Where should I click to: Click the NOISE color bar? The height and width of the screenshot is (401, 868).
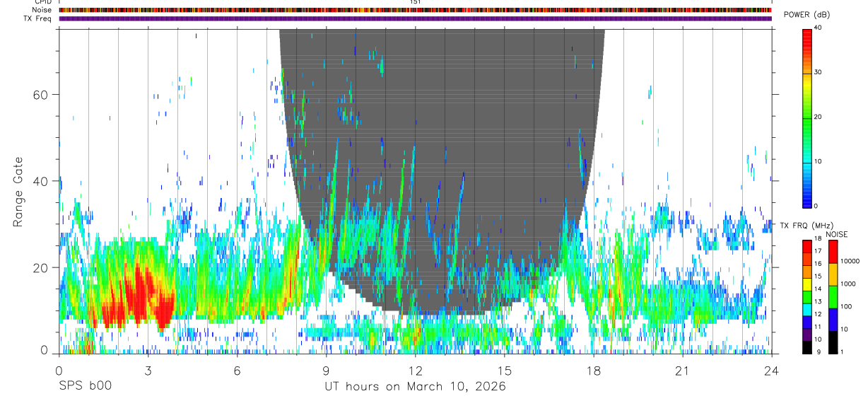pos(833,296)
